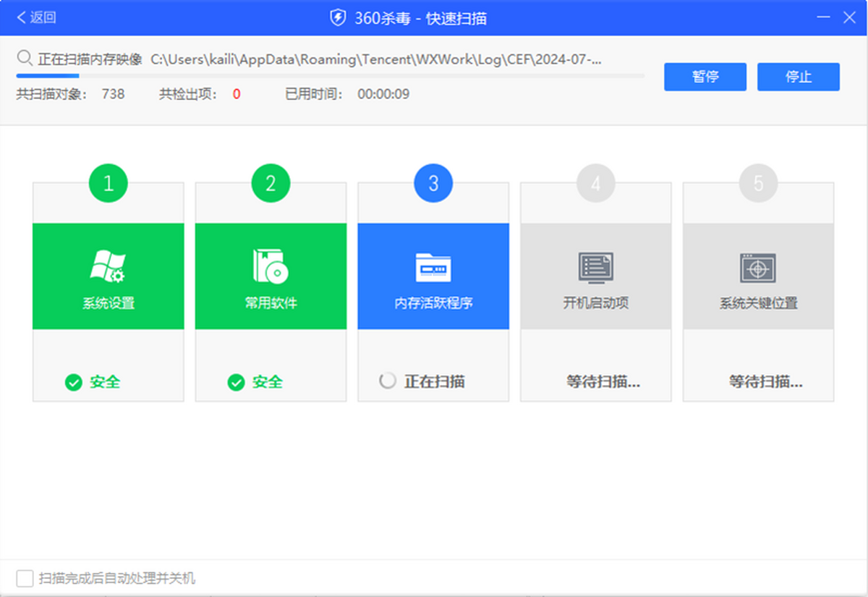Click the scanning file path text

point(394,59)
